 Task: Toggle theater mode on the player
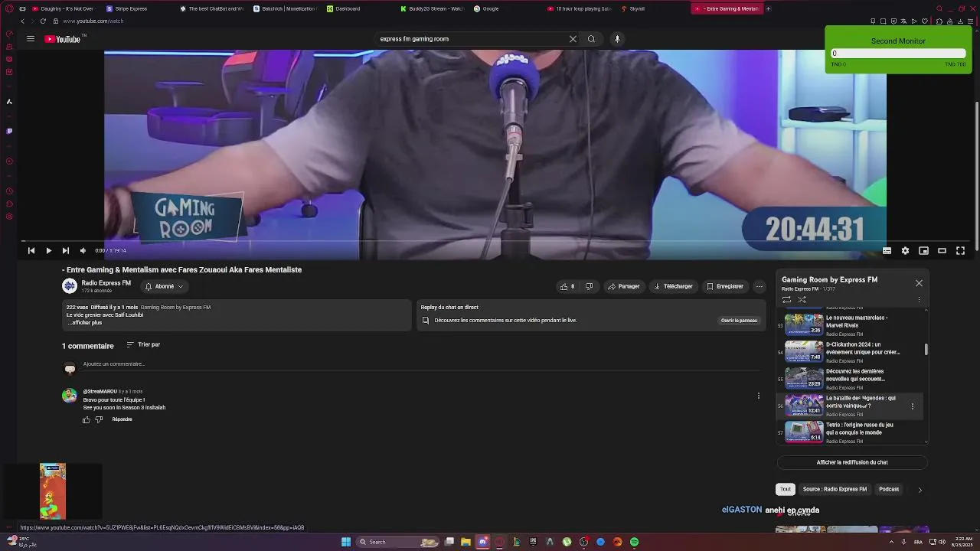(x=942, y=250)
